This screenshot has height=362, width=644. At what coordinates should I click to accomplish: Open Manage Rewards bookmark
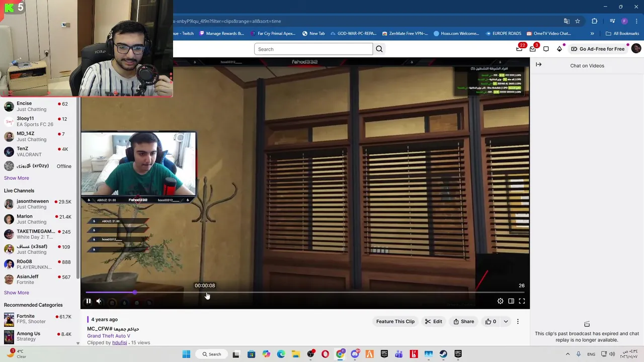222,33
